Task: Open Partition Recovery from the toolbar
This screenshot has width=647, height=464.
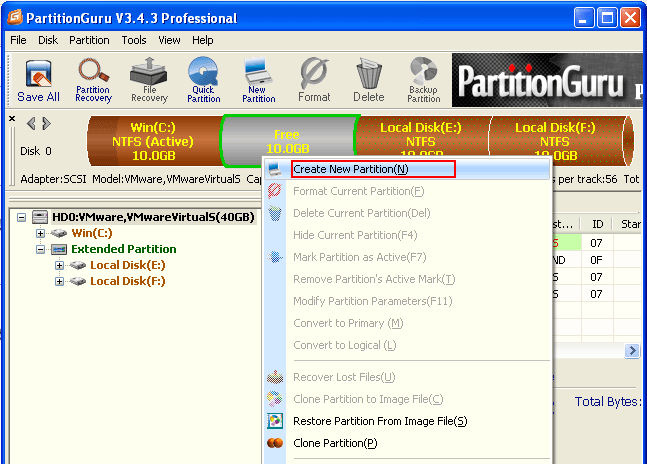Action: 94,80
